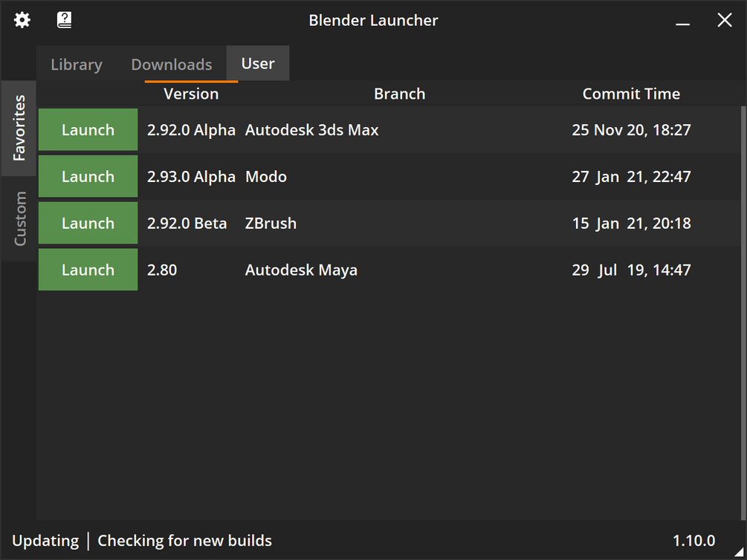The width and height of the screenshot is (747, 560).
Task: Sort builds by the Version column header
Action: pyautogui.click(x=191, y=94)
